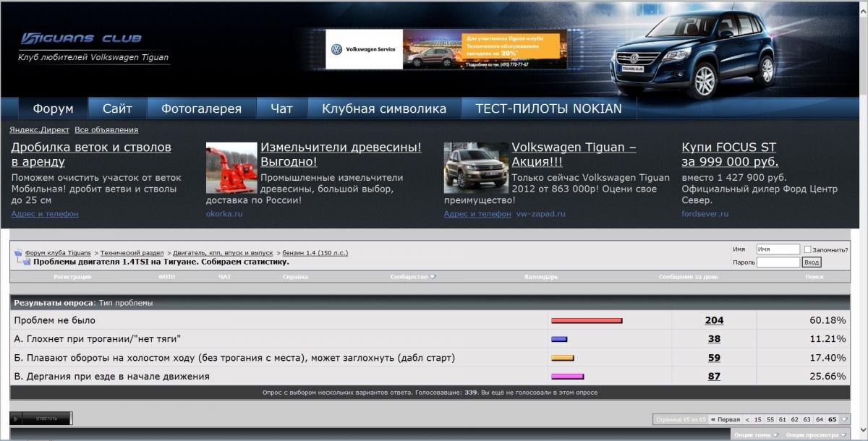
Task: Open Календарь in the forum menu bar
Action: pyautogui.click(x=541, y=277)
